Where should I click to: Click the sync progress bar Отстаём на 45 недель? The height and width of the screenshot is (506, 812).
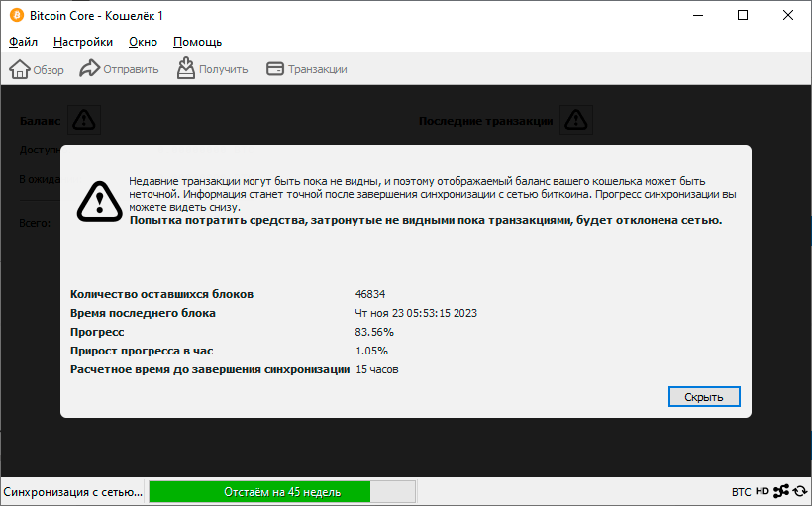282,491
